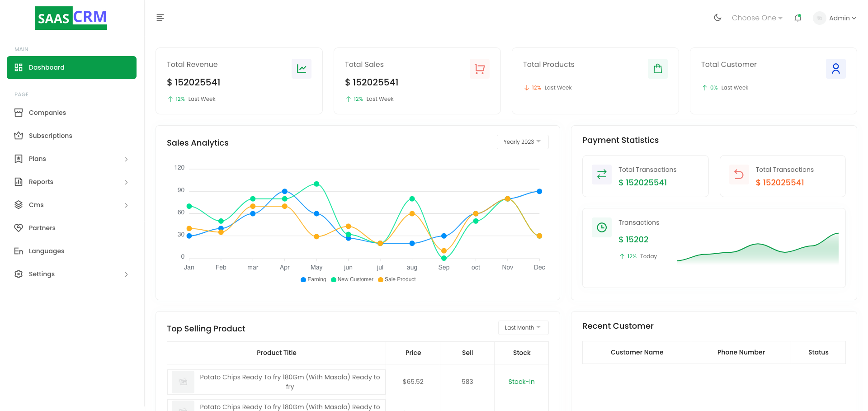Click Earning data point for Dec

click(539, 191)
